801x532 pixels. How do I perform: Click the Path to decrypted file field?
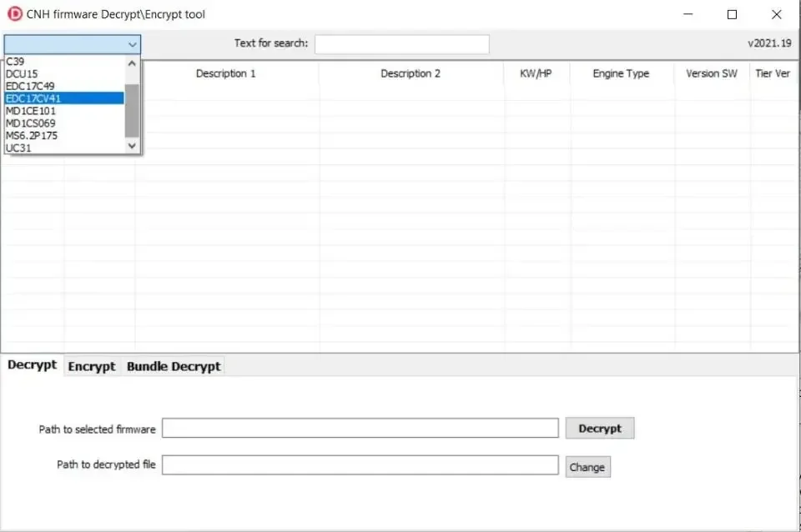pyautogui.click(x=360, y=465)
